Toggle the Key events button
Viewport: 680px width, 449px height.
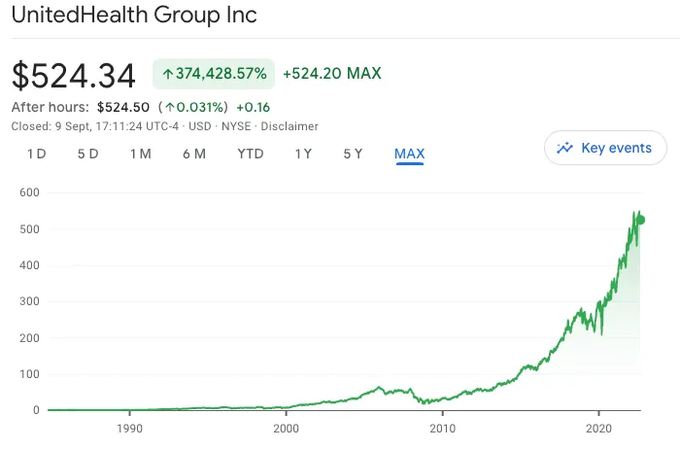tap(605, 148)
